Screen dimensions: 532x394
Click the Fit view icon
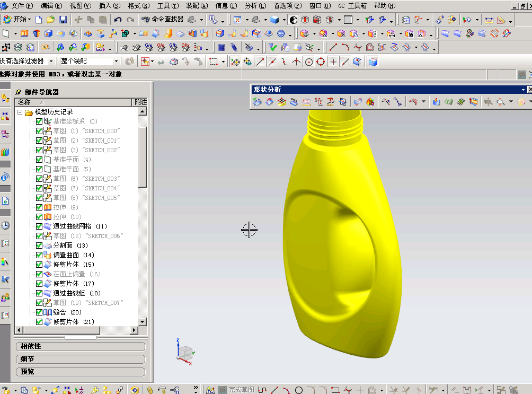[237, 20]
